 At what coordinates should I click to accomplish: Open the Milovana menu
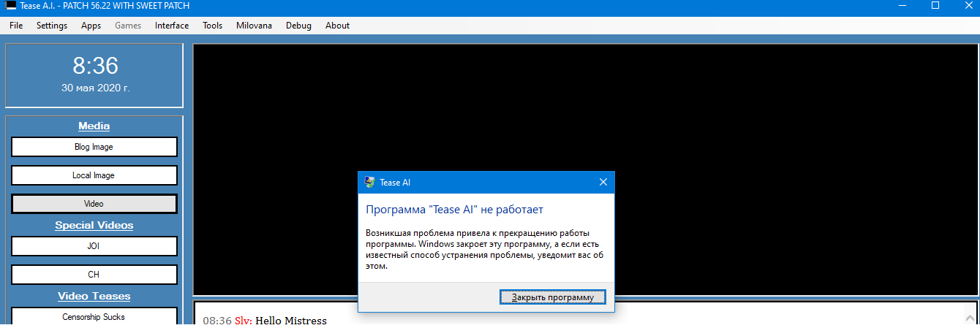254,26
